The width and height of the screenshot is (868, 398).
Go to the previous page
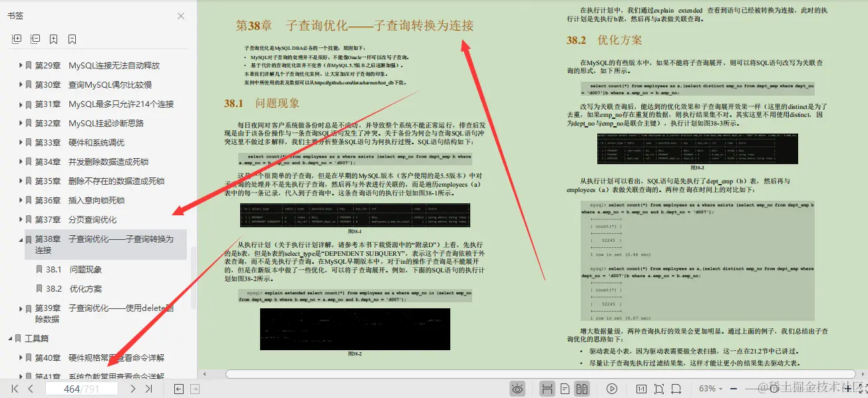click(x=29, y=389)
